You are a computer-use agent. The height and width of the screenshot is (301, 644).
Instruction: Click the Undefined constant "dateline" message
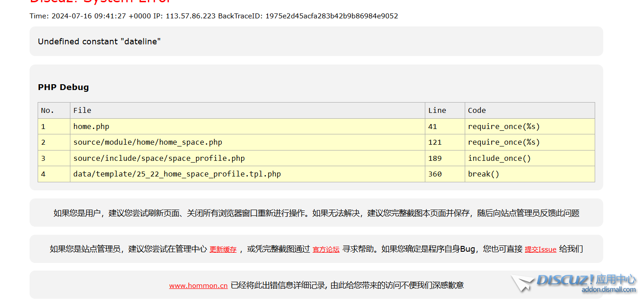(99, 42)
